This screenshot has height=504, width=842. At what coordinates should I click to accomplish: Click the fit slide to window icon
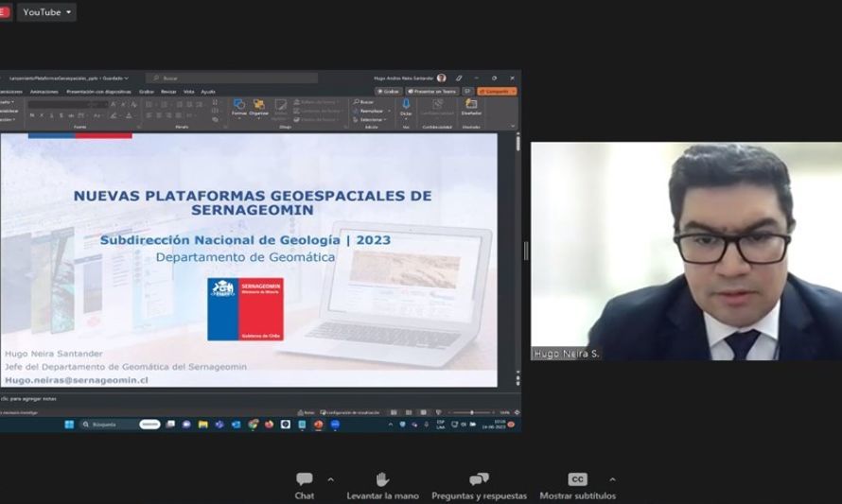click(x=517, y=413)
